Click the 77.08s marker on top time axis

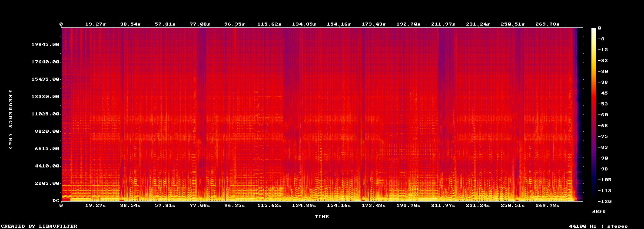click(x=200, y=24)
